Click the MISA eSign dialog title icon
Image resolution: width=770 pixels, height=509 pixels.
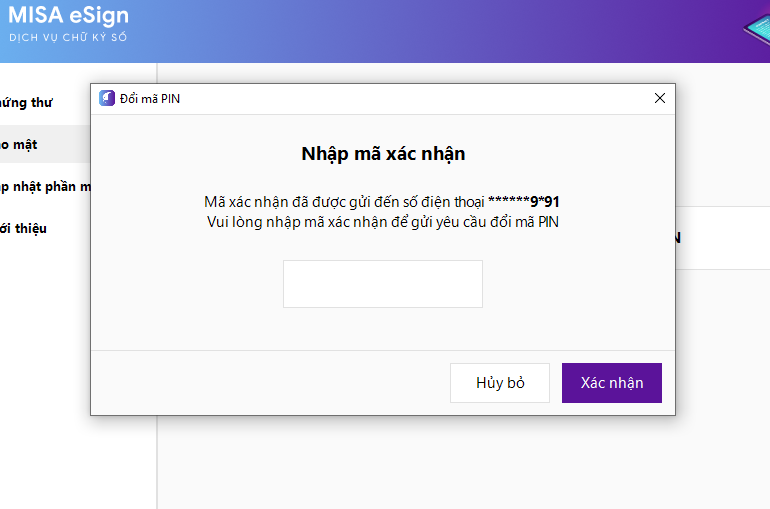pos(107,98)
